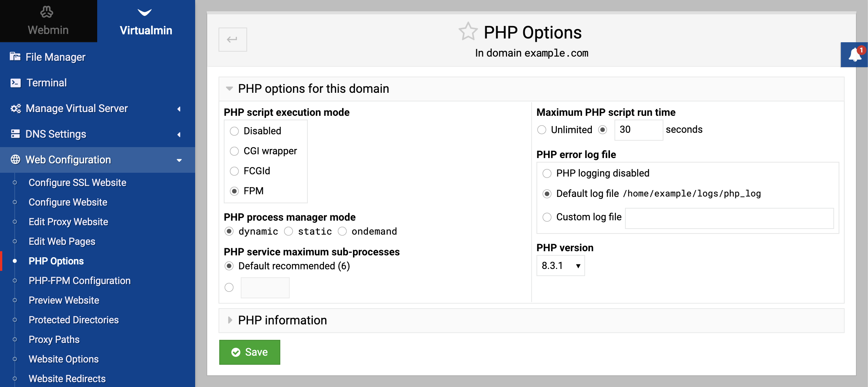Image resolution: width=868 pixels, height=387 pixels.
Task: Click the notification bell icon
Action: click(855, 55)
